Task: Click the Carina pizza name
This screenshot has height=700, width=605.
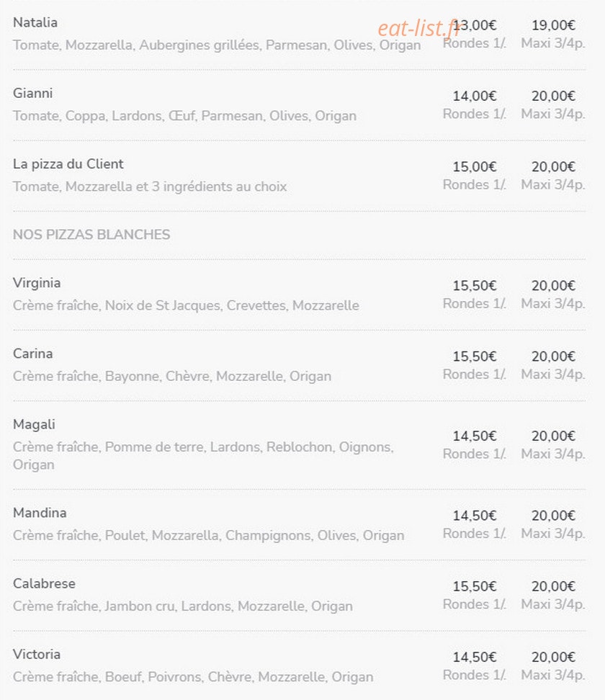Action: [x=32, y=354]
